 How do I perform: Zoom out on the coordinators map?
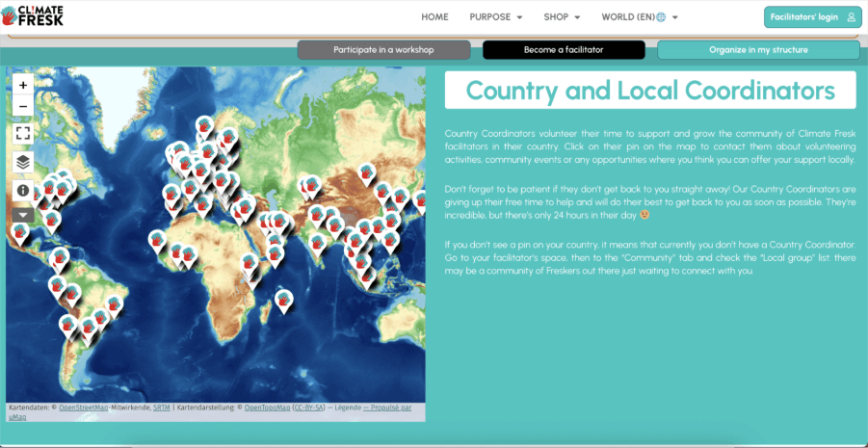(x=23, y=106)
